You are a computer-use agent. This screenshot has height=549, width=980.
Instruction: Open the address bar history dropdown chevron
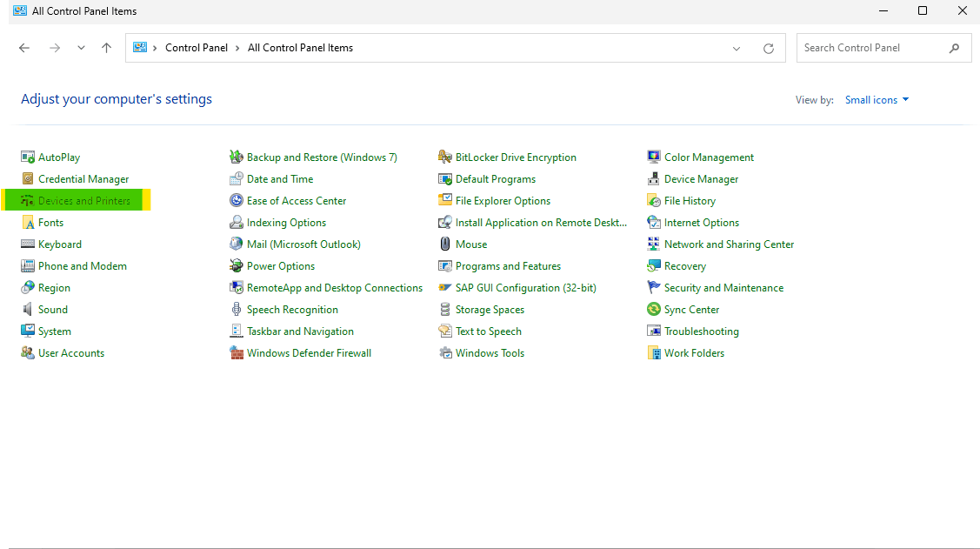(737, 49)
